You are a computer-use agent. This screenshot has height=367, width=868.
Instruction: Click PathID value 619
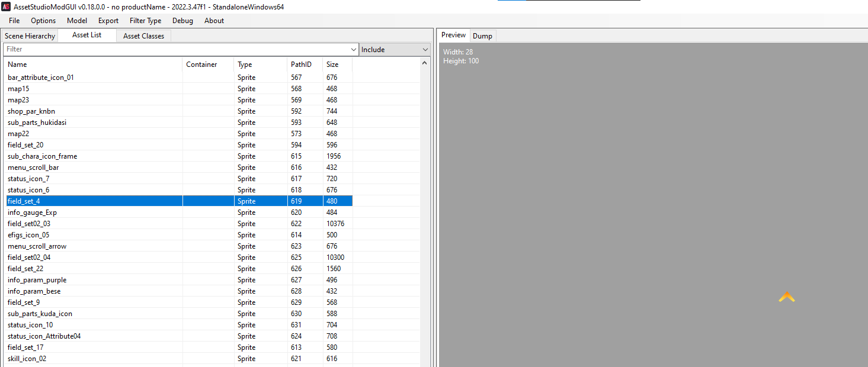coord(296,201)
